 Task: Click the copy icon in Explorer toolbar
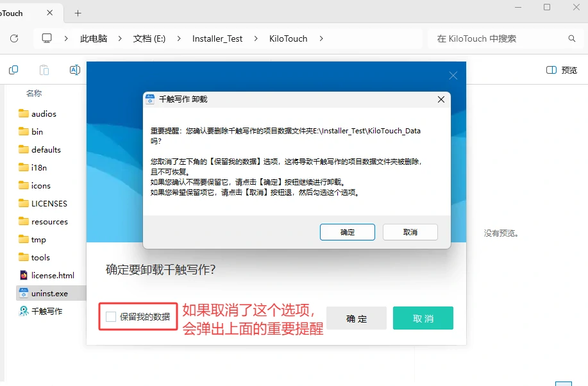pyautogui.click(x=13, y=70)
